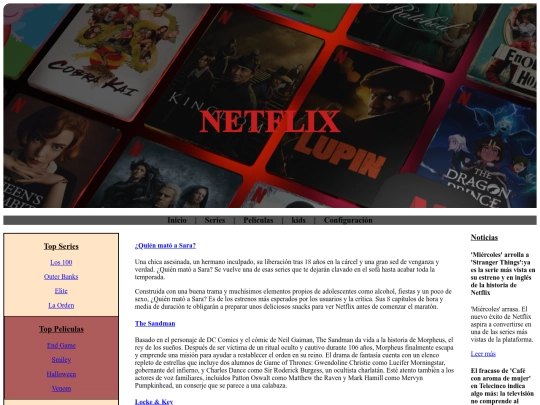Screen dimensions: 540x405
Task: Open the Peliculas menu item
Action: tap(258, 220)
